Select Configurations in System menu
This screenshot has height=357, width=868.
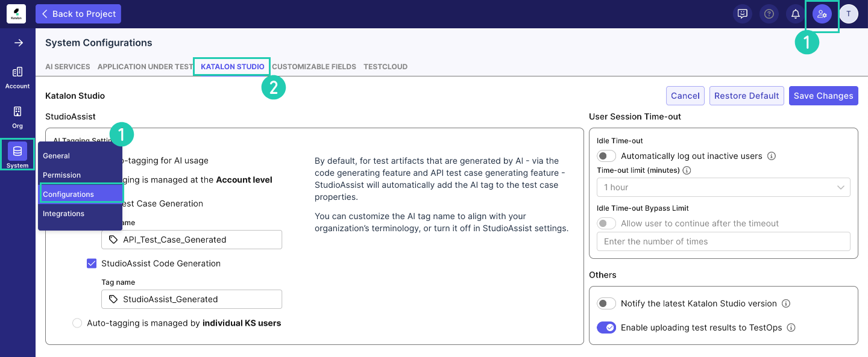[81, 194]
